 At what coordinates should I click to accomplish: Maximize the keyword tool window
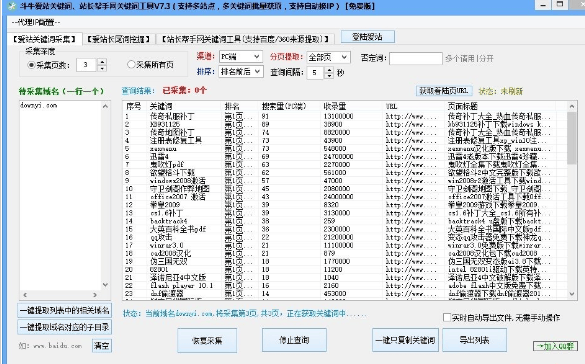click(560, 5)
